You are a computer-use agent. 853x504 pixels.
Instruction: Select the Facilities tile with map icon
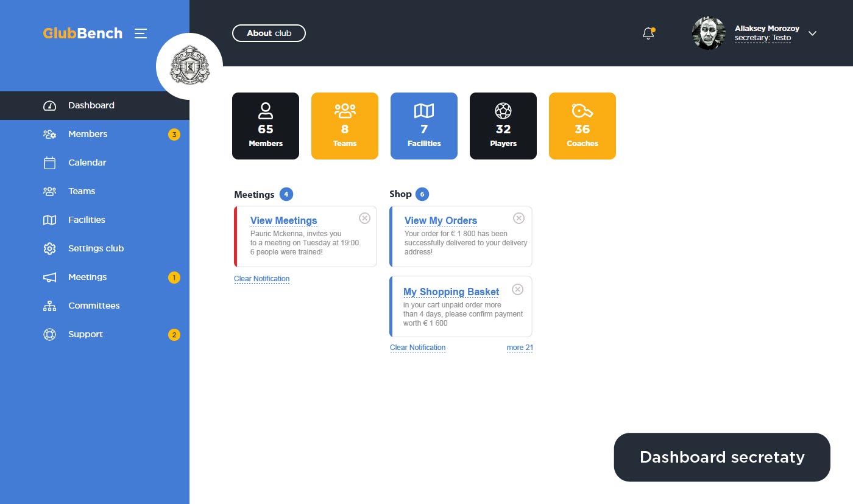click(424, 126)
